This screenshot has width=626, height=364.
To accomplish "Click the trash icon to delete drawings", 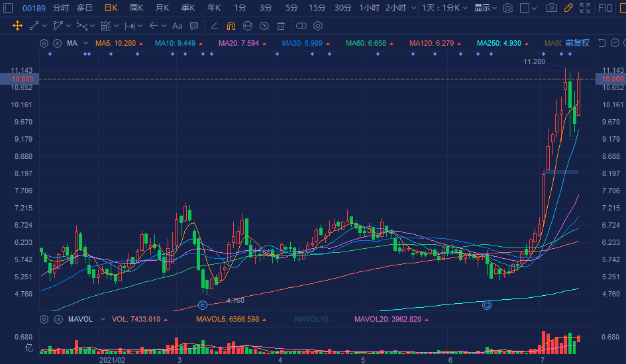I will coord(281,26).
